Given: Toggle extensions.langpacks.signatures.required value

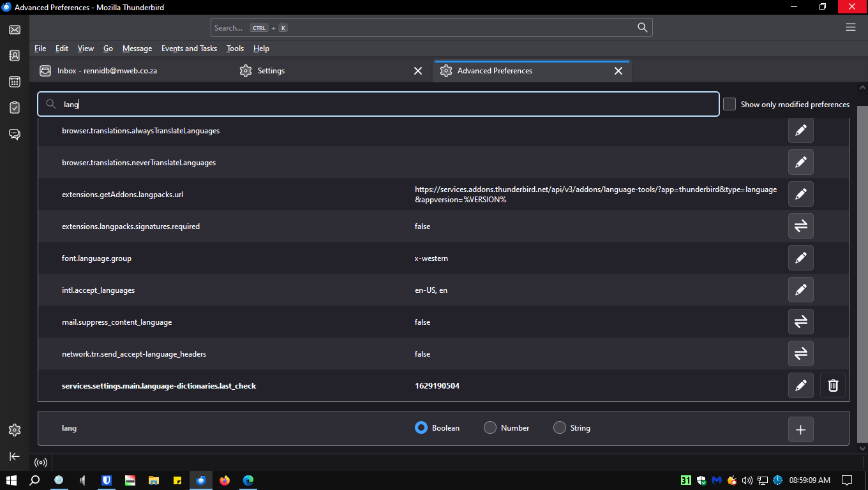Looking at the screenshot, I should [801, 226].
